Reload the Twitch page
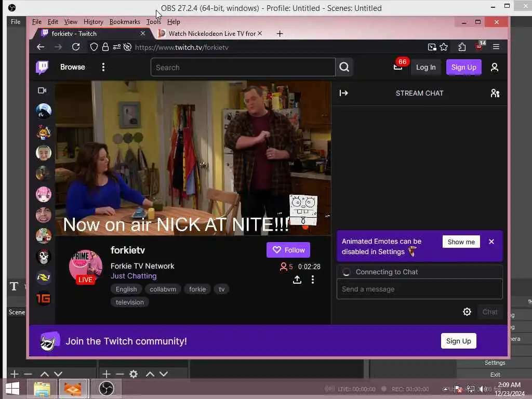The image size is (532, 399). click(x=76, y=47)
